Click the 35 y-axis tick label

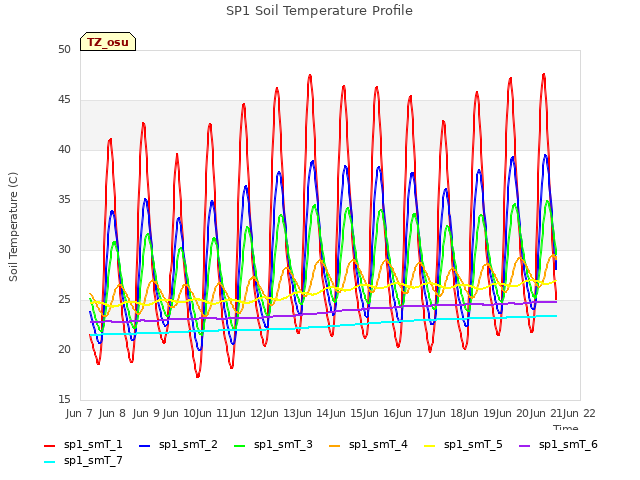pyautogui.click(x=64, y=200)
